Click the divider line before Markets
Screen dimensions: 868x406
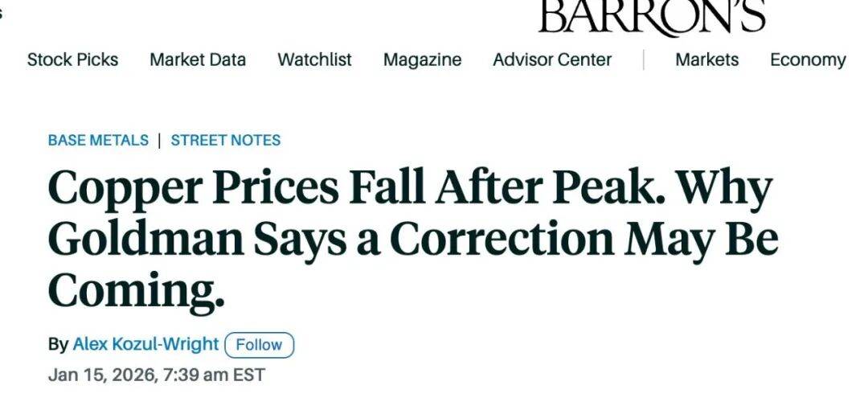point(643,59)
